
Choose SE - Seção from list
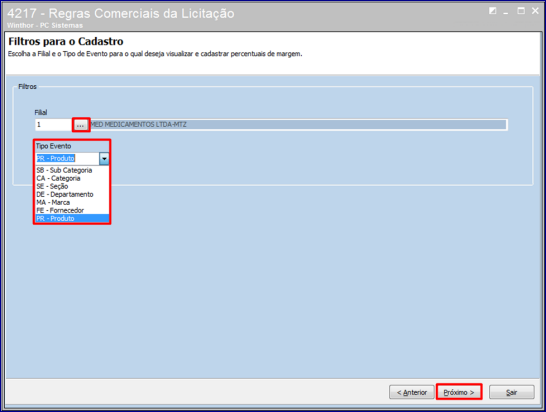click(72, 186)
